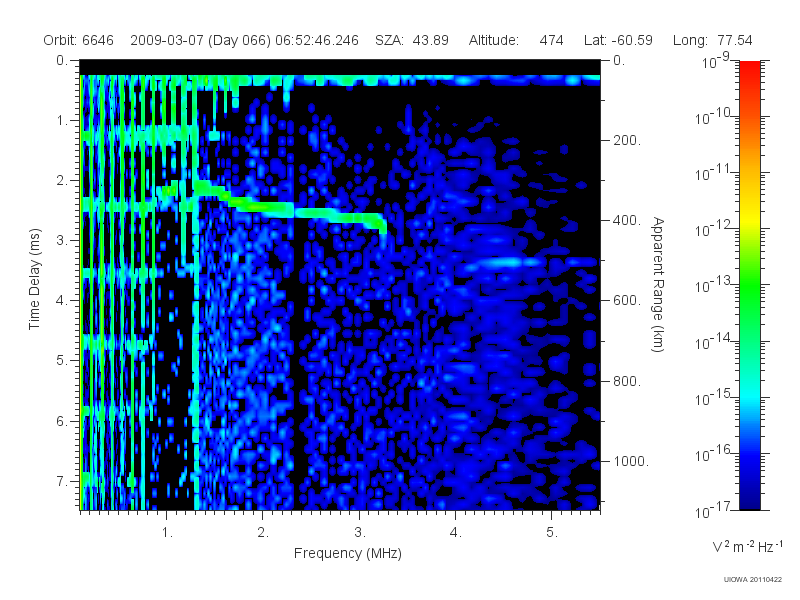This screenshot has height=600, width=800.
Task: Click the Apparent Range (km) axis title
Action: pos(659,284)
